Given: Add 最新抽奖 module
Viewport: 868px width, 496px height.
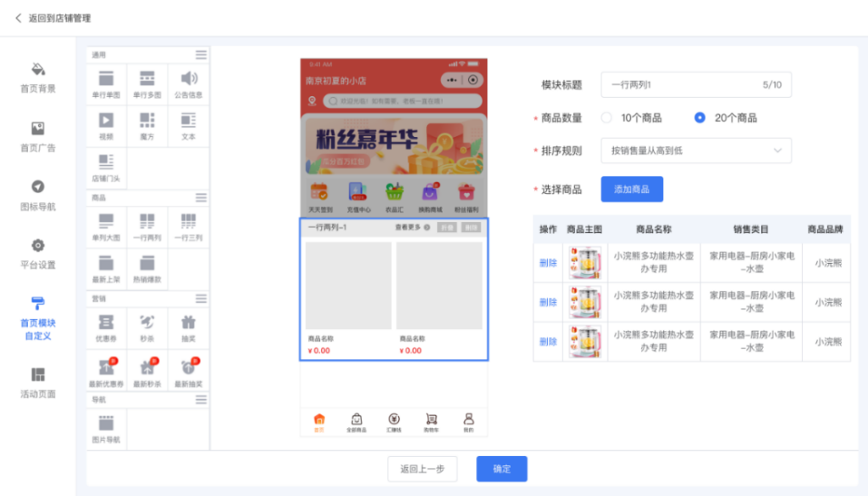Looking at the screenshot, I should tap(189, 370).
